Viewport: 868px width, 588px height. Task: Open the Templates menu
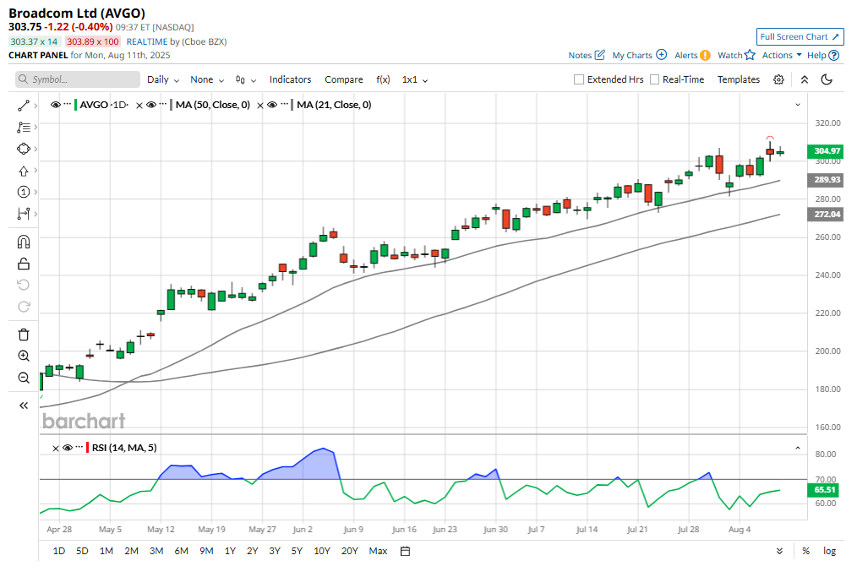coord(739,79)
